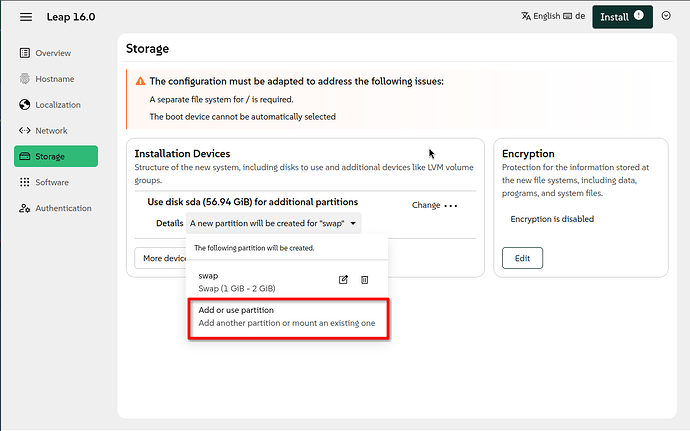The height and width of the screenshot is (431, 690).
Task: Edit the swap partition
Action: [x=343, y=280]
